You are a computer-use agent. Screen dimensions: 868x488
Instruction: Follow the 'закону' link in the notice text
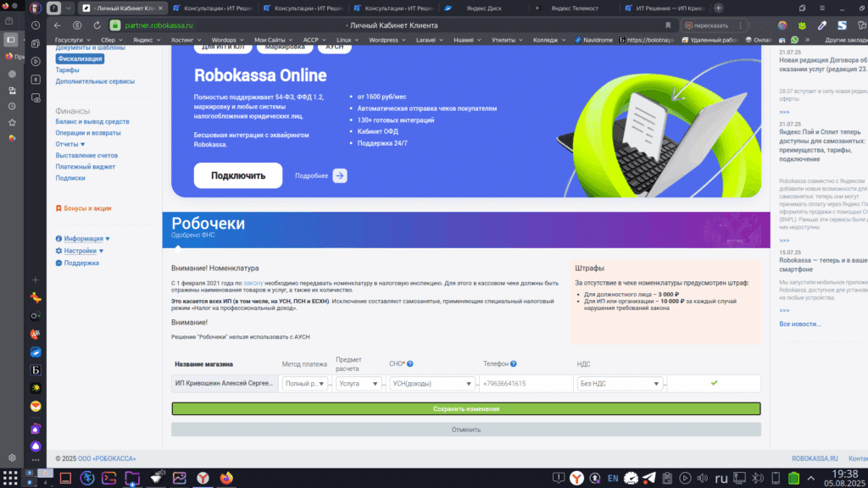(253, 283)
